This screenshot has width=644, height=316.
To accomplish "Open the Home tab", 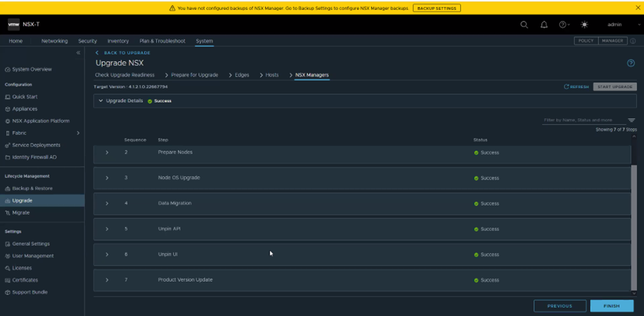I will (x=16, y=41).
